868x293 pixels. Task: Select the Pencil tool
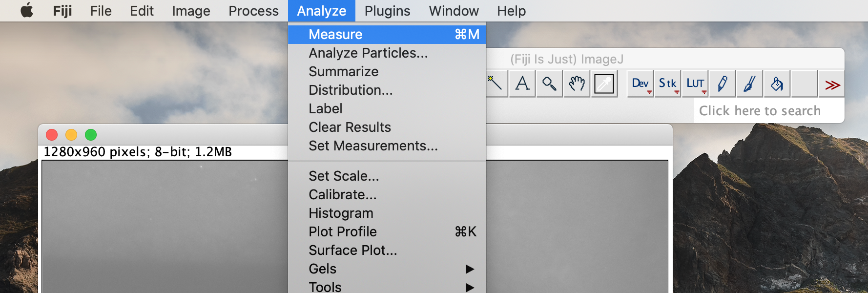point(723,84)
